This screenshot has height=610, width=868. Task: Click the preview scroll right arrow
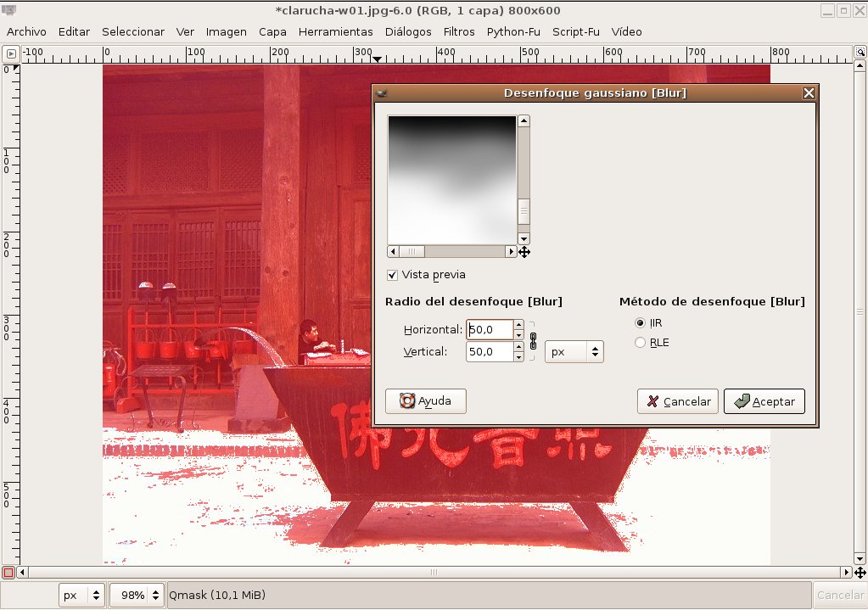point(511,251)
